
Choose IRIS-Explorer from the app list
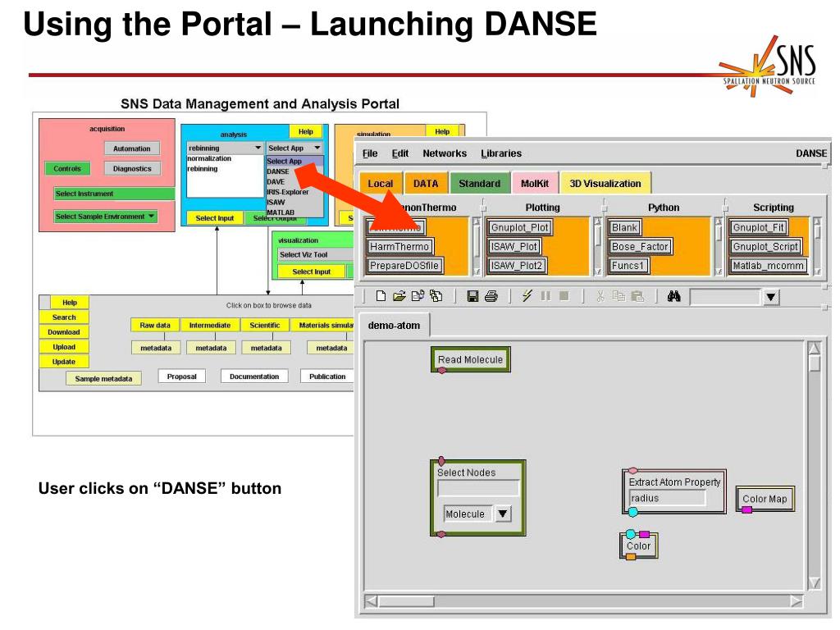[x=288, y=192]
